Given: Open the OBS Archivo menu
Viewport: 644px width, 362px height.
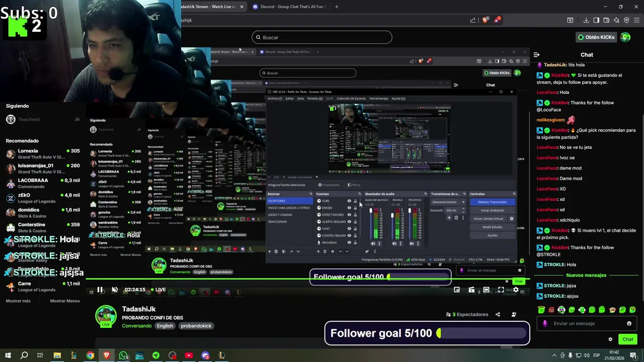Looking at the screenshot, I should (x=275, y=99).
